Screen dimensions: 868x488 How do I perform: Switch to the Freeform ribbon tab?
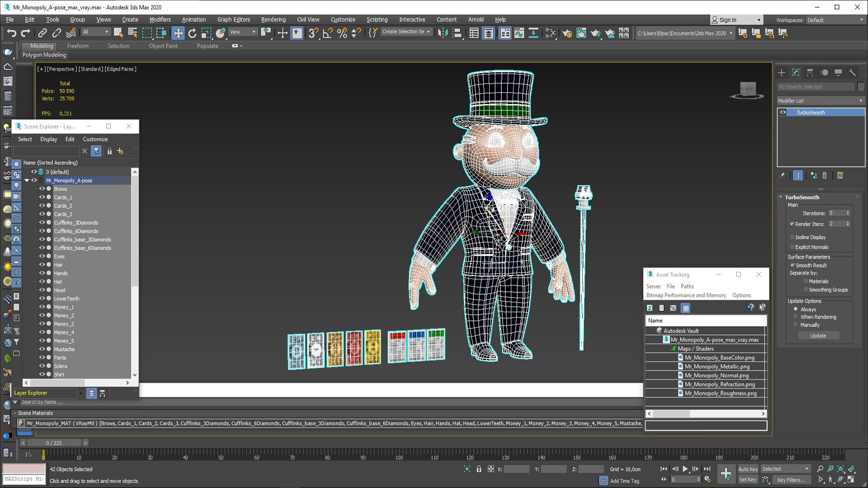point(78,46)
